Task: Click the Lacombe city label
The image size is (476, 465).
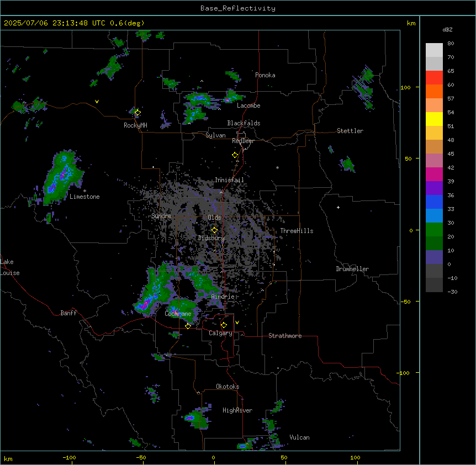Action: coord(248,105)
